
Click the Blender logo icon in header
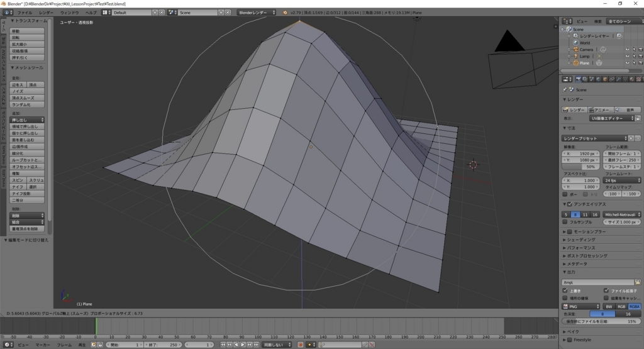285,13
